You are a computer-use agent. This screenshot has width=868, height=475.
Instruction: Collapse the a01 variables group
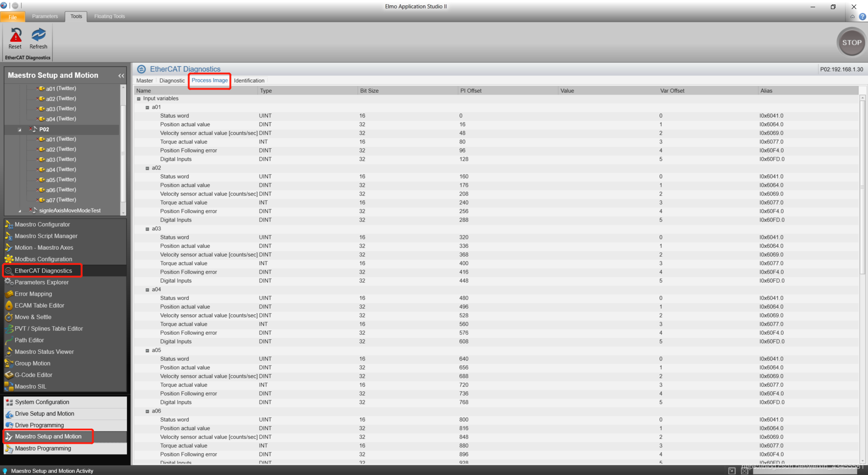tap(147, 108)
